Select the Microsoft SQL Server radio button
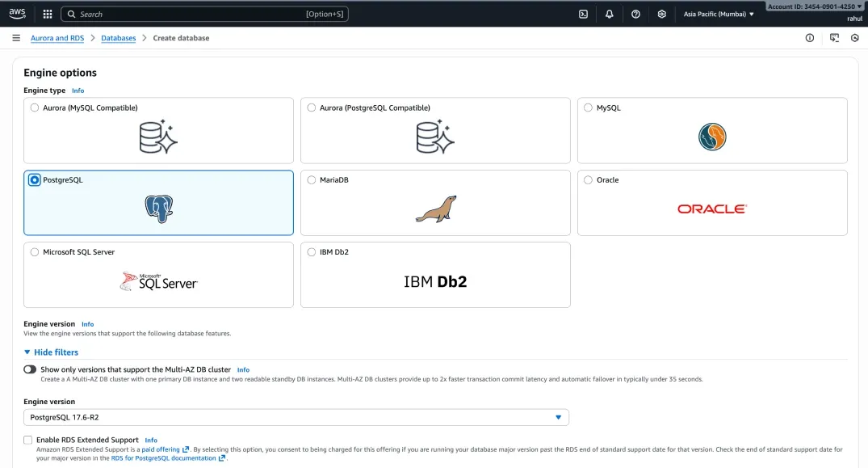 (35, 252)
